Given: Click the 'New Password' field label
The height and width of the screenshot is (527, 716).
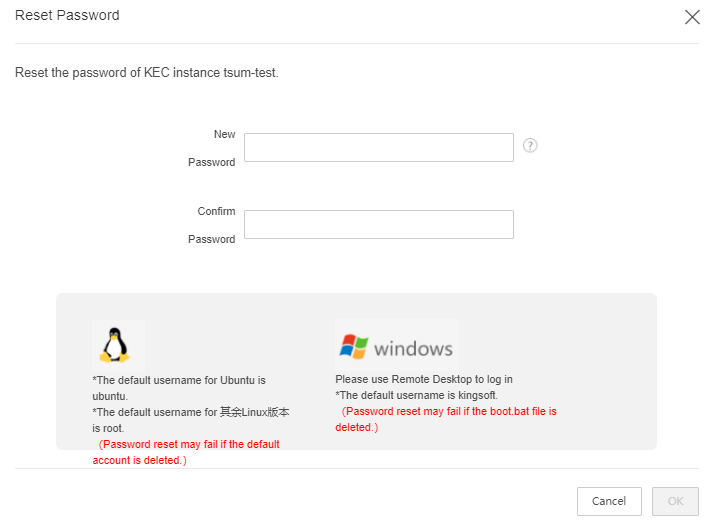Looking at the screenshot, I should (212, 148).
